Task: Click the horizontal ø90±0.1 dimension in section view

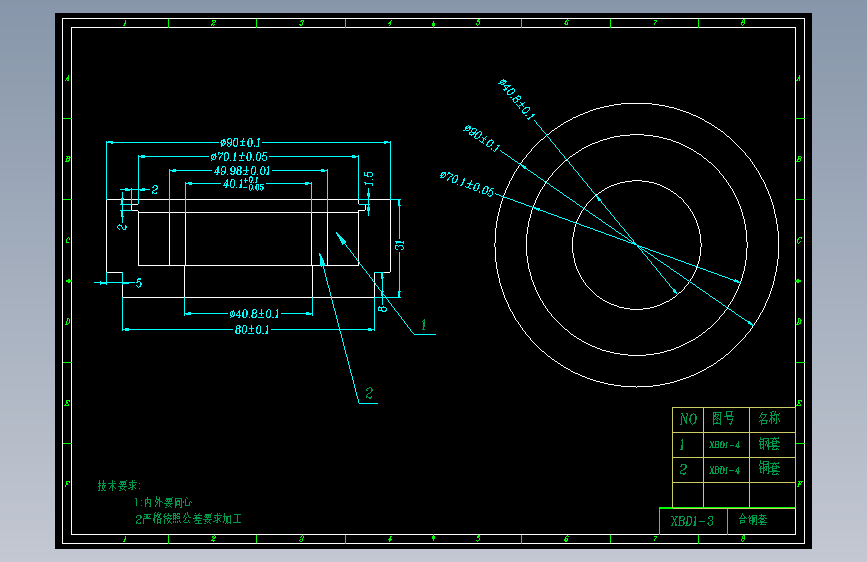Action: [240, 143]
